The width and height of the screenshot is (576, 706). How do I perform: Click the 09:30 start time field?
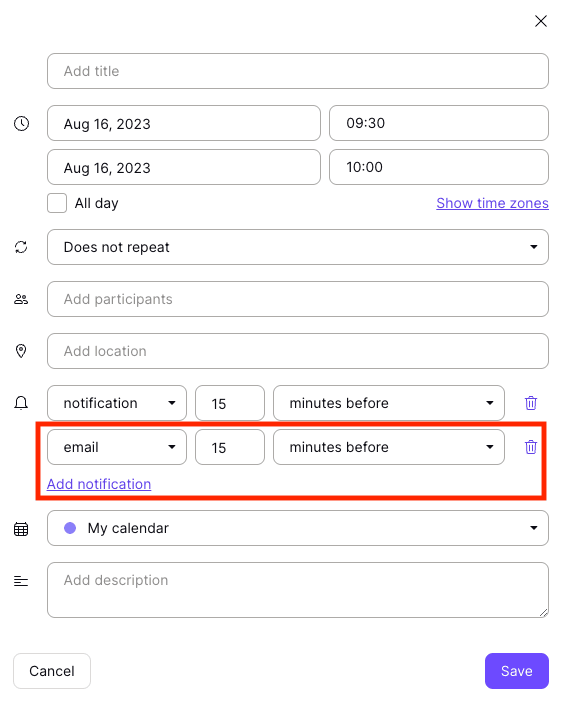point(439,123)
